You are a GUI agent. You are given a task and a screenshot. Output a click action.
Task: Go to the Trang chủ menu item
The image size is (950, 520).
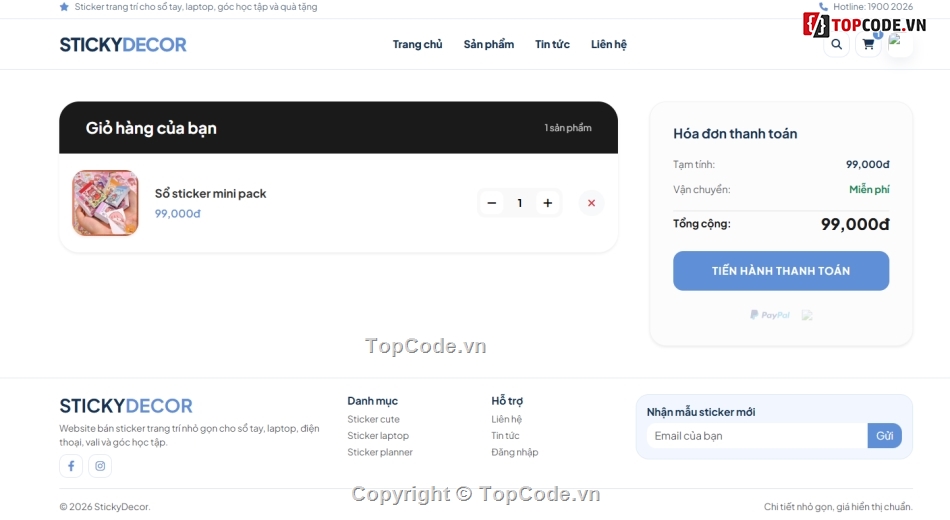417,44
